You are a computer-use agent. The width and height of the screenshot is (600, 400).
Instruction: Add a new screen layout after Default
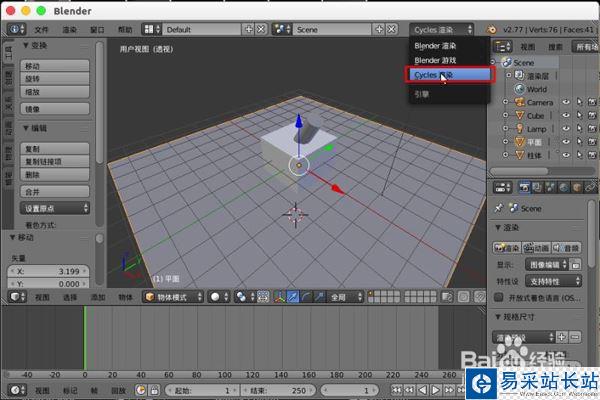249,29
